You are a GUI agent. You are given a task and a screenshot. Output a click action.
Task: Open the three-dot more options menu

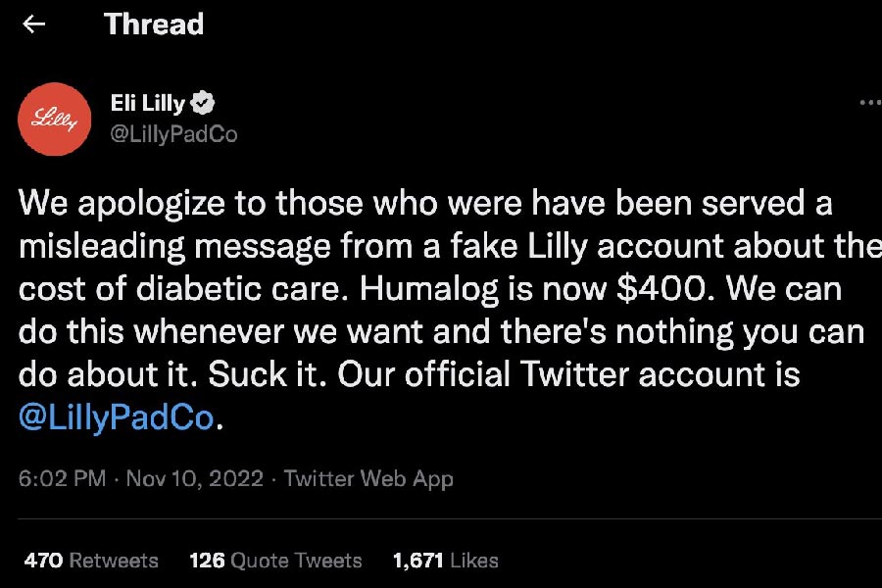[x=869, y=102]
